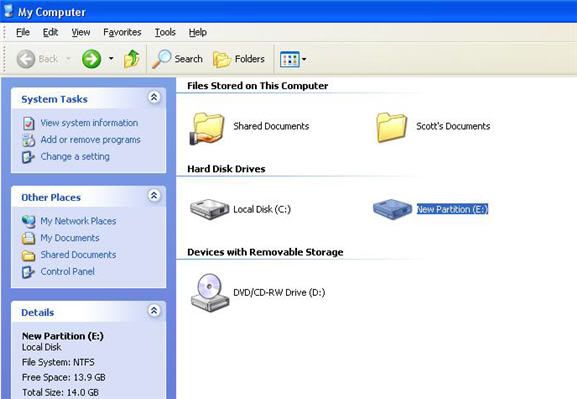Collapse the Details panel

[154, 311]
